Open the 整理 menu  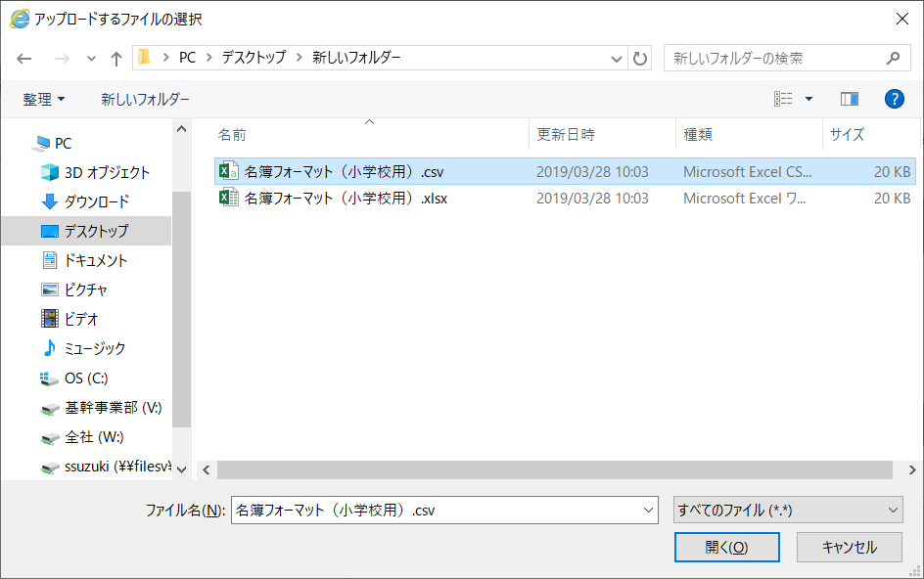(x=44, y=99)
